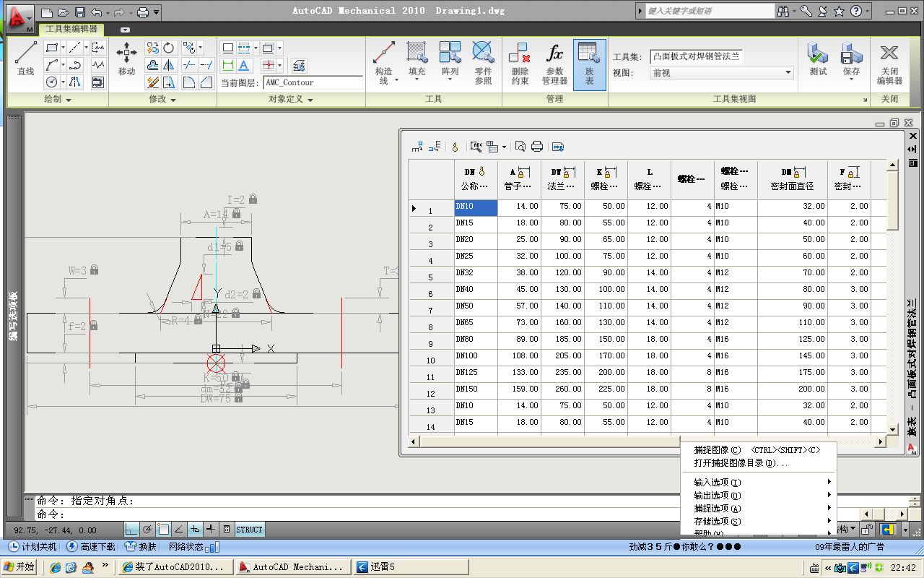Switch to 迅雷5 taskbar window
The image size is (924, 578).
coord(410,567)
